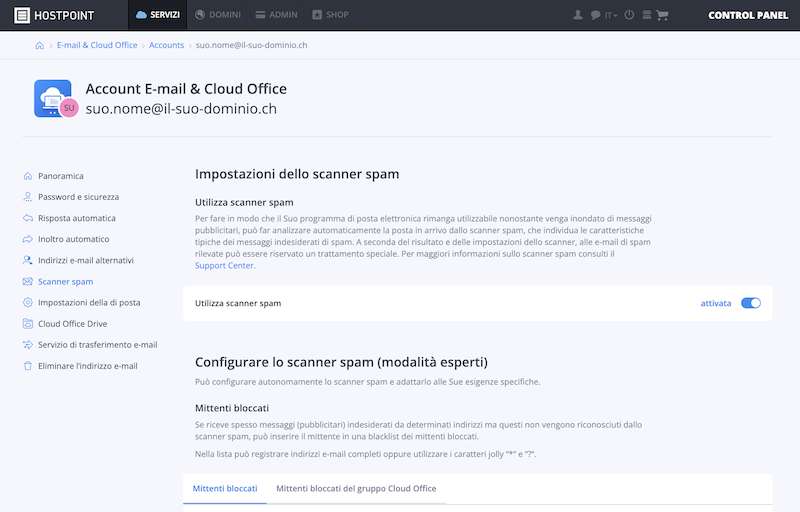The height and width of the screenshot is (512, 800).
Task: Open Risposta automatica sidebar item
Action: coord(69,218)
